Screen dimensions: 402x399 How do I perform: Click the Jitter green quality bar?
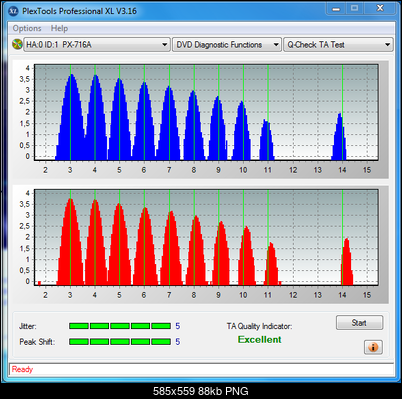point(120,326)
